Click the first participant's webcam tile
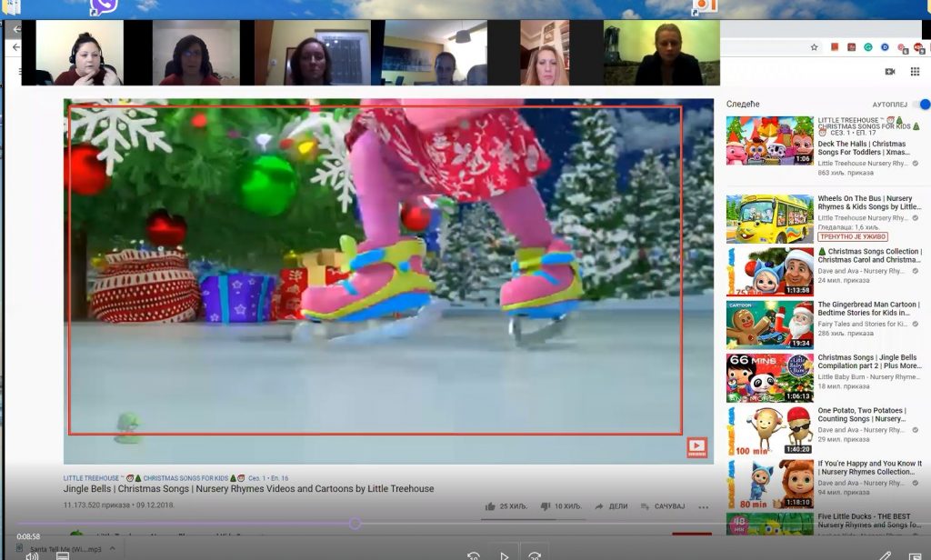The width and height of the screenshot is (931, 560). (79, 54)
